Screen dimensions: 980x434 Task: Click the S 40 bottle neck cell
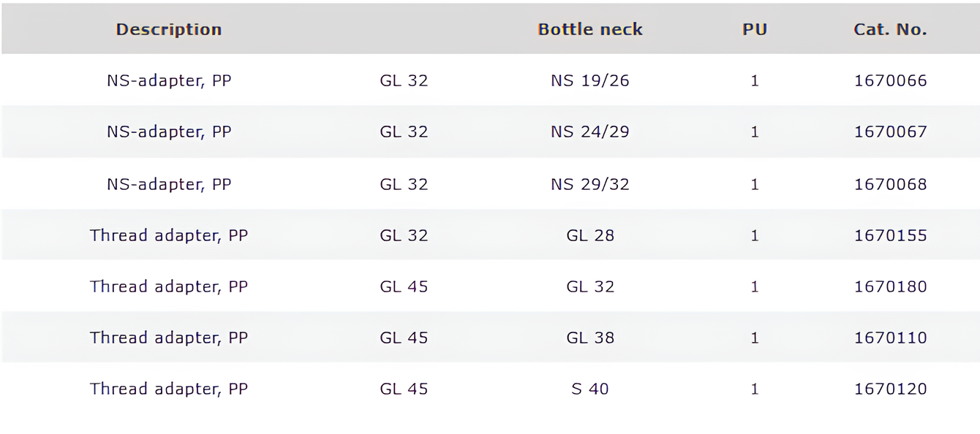[590, 389]
